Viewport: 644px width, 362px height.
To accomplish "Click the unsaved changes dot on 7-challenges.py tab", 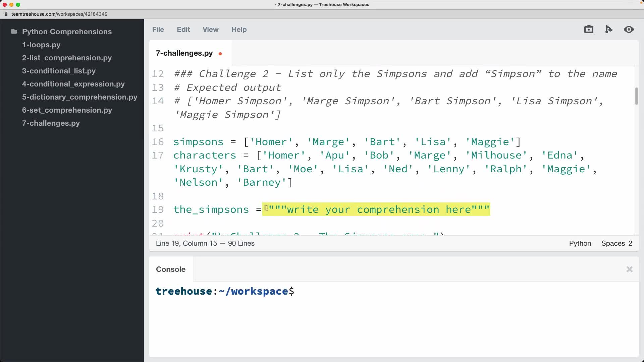I will pos(221,54).
